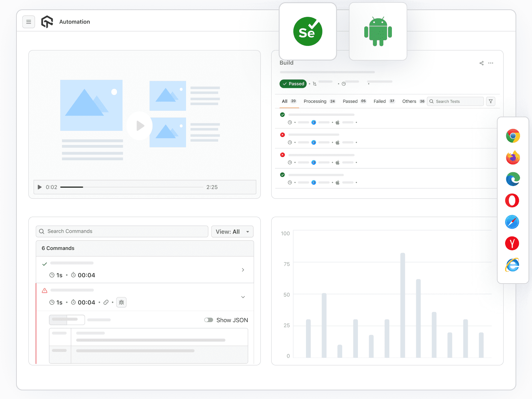This screenshot has width=532, height=399.
Task: Click the Automation title text
Action: point(75,22)
